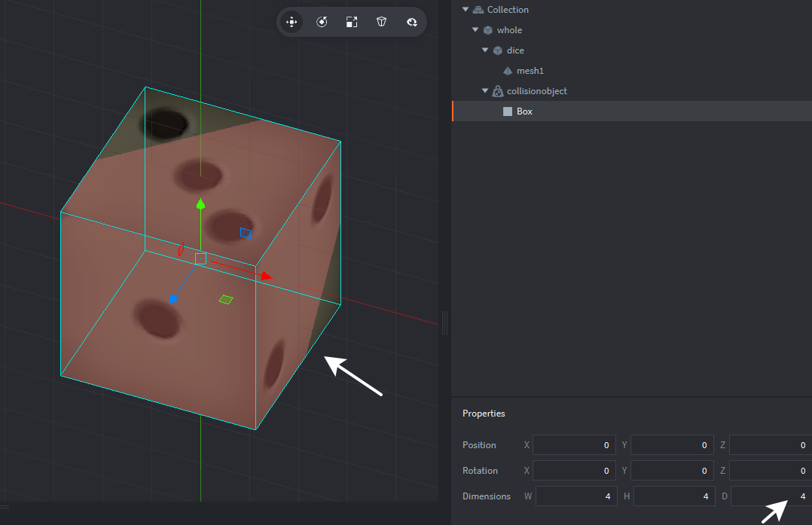812x525 pixels.
Task: Click the camera perspective toolbar icon
Action: click(x=412, y=22)
